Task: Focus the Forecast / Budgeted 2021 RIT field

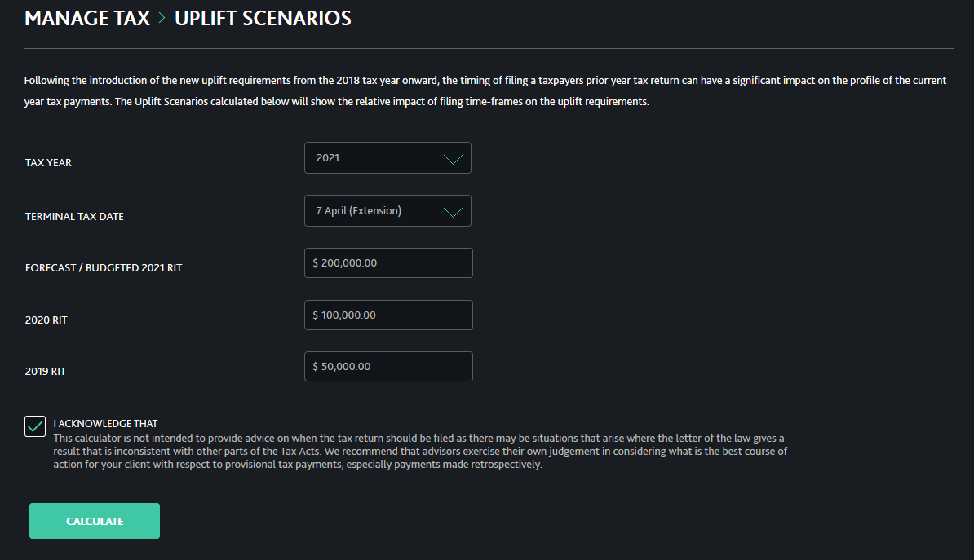Action: pos(388,263)
